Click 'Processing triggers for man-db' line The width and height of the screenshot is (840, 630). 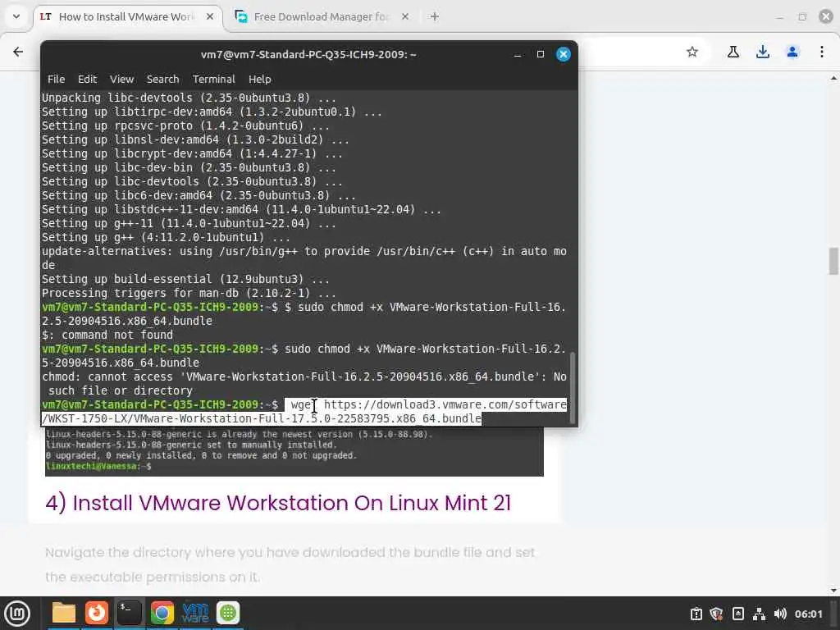click(x=189, y=293)
